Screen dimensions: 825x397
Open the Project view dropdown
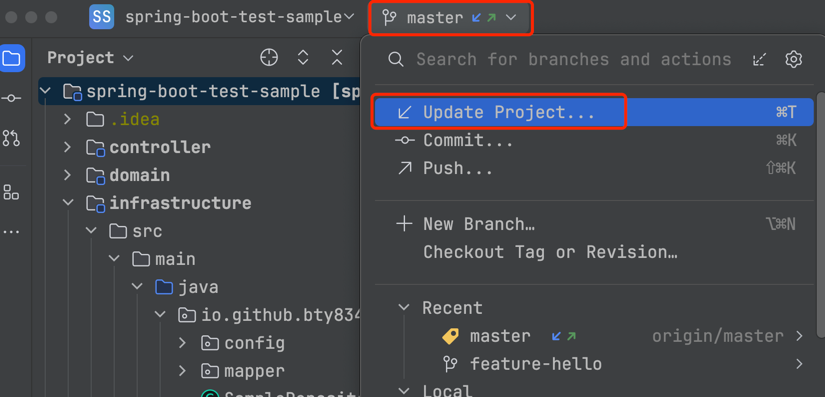point(90,58)
